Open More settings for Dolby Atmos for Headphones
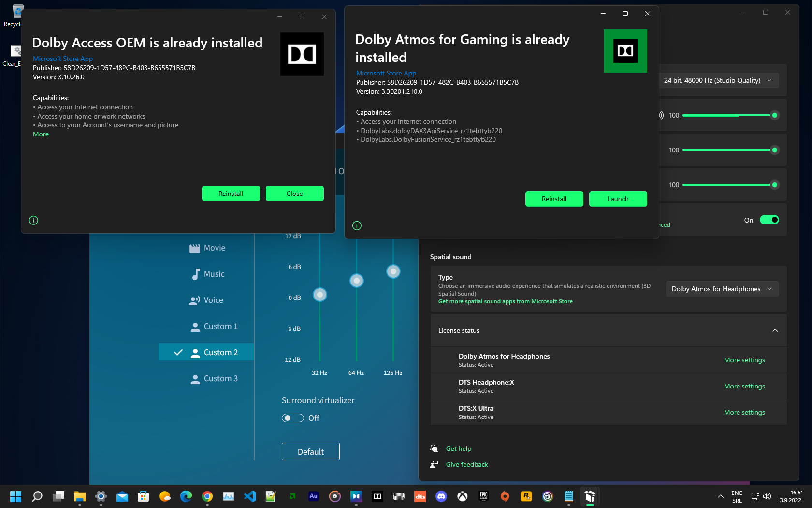Image resolution: width=812 pixels, height=508 pixels. (x=744, y=360)
